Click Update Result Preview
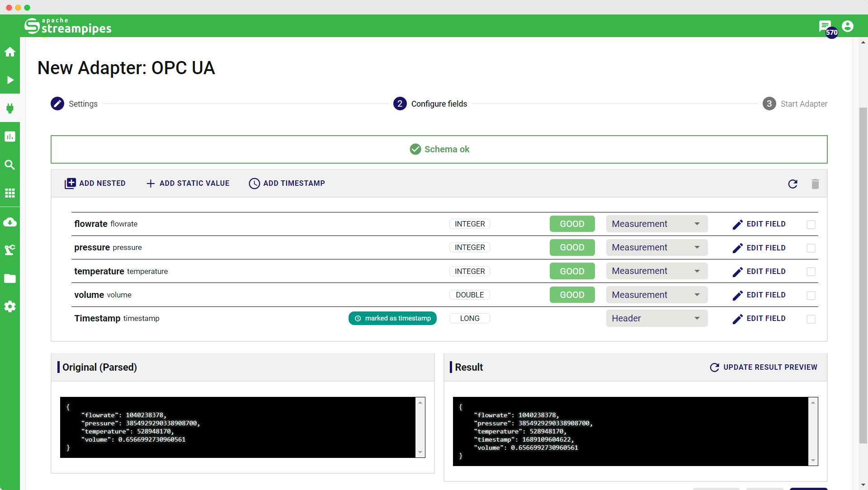Screen dimensions: 868x490 (764, 367)
